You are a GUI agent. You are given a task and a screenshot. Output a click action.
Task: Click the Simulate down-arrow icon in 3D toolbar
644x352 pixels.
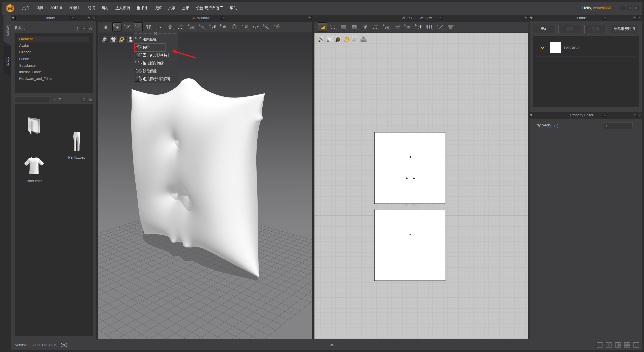pyautogui.click(x=106, y=27)
